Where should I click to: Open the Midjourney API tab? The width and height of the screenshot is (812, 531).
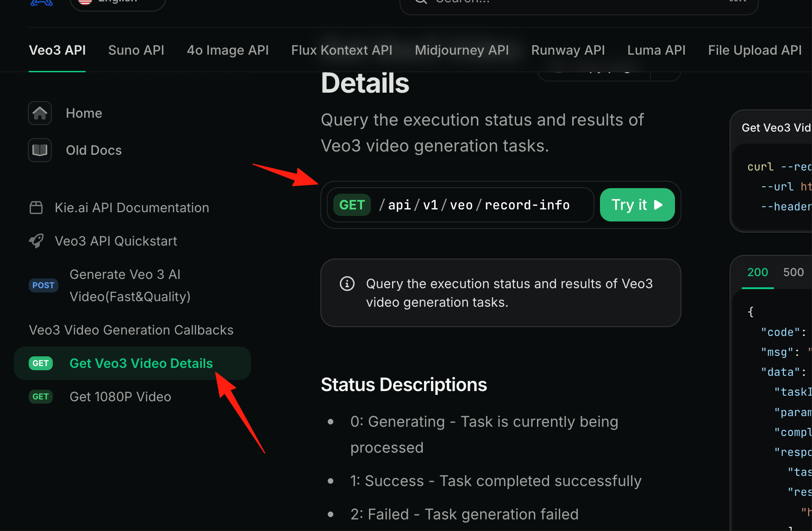pyautogui.click(x=462, y=50)
